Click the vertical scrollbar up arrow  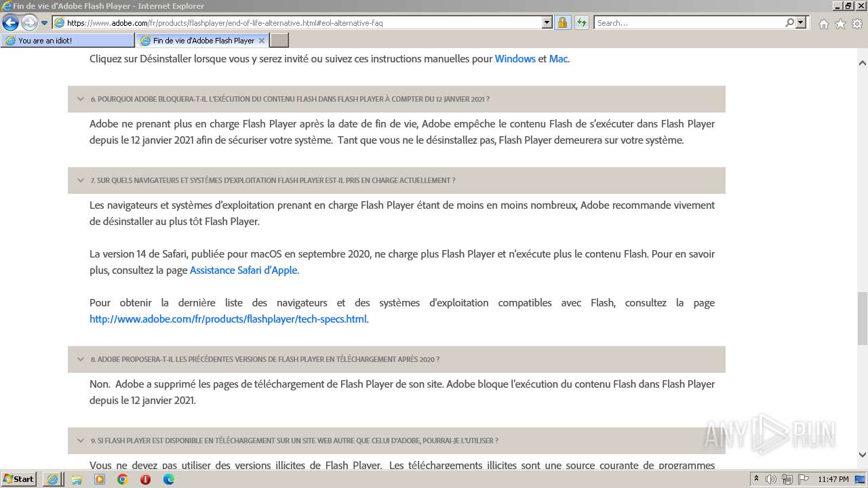(x=862, y=62)
